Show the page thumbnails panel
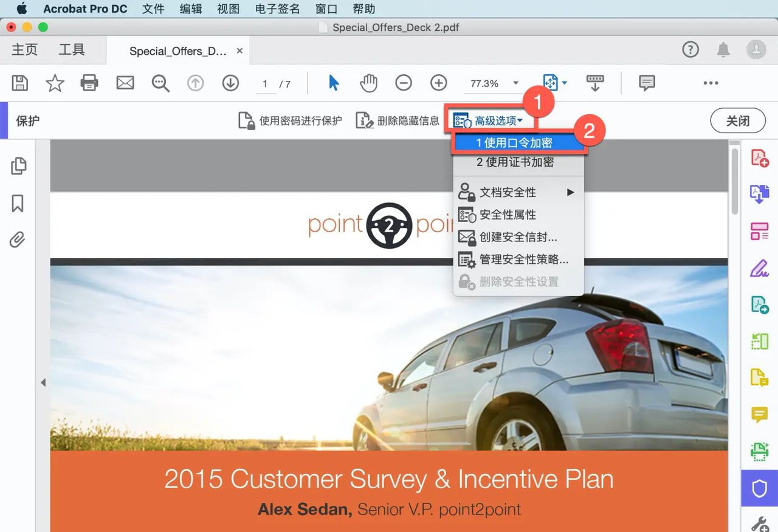Screen dimensions: 778x532 [19, 166]
